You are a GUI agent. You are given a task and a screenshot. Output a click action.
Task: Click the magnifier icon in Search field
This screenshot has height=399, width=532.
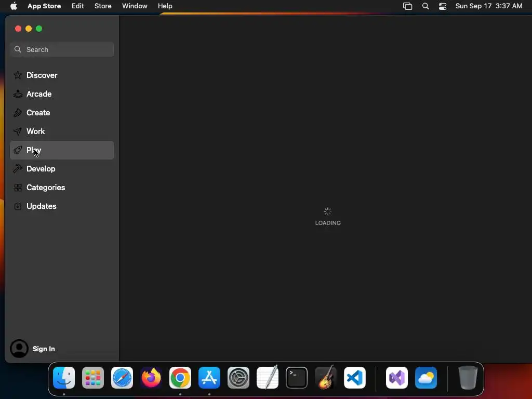click(18, 49)
